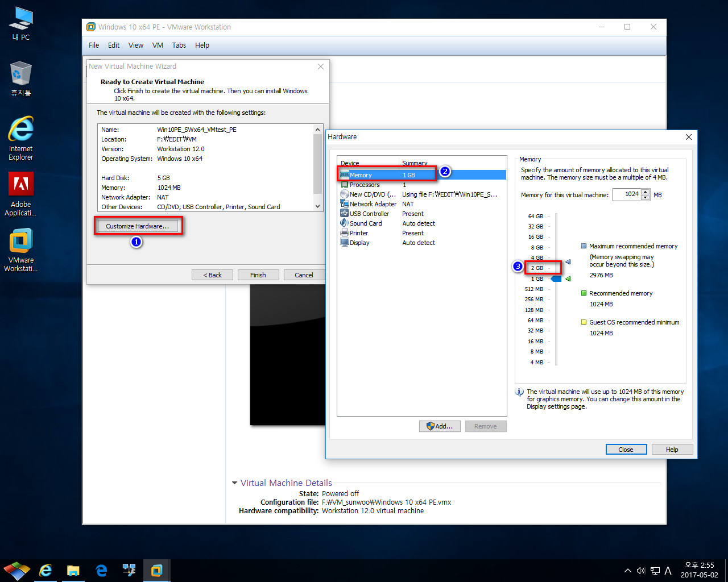The height and width of the screenshot is (582, 728).
Task: Select the Network Adapter icon
Action: tap(345, 204)
